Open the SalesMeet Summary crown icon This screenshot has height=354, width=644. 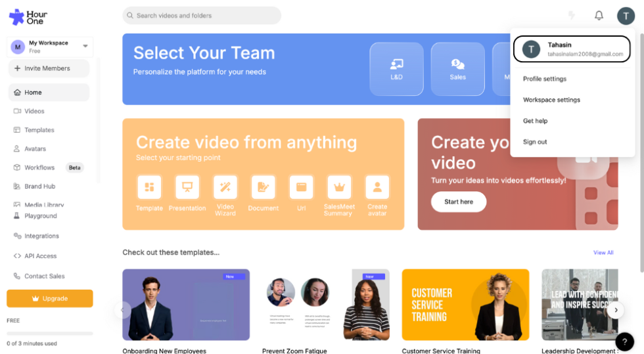click(339, 187)
